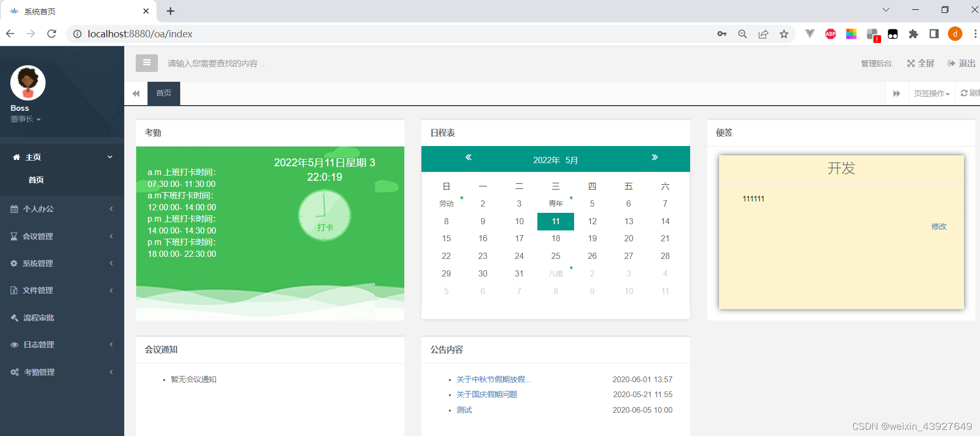Collapse the 主页 sidebar menu
This screenshot has width=980, height=436.
[x=62, y=157]
